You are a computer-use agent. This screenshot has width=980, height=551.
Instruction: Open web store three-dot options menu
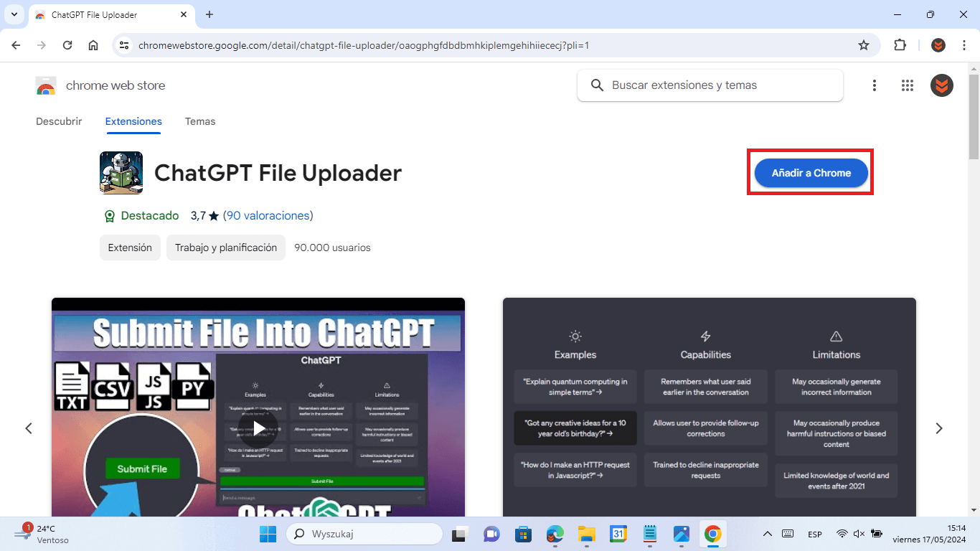874,85
